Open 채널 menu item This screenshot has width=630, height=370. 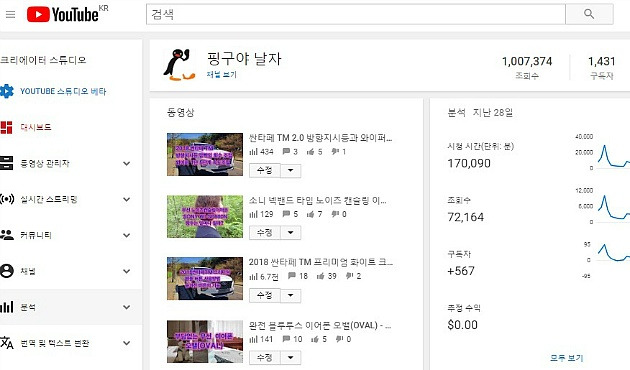(28, 271)
